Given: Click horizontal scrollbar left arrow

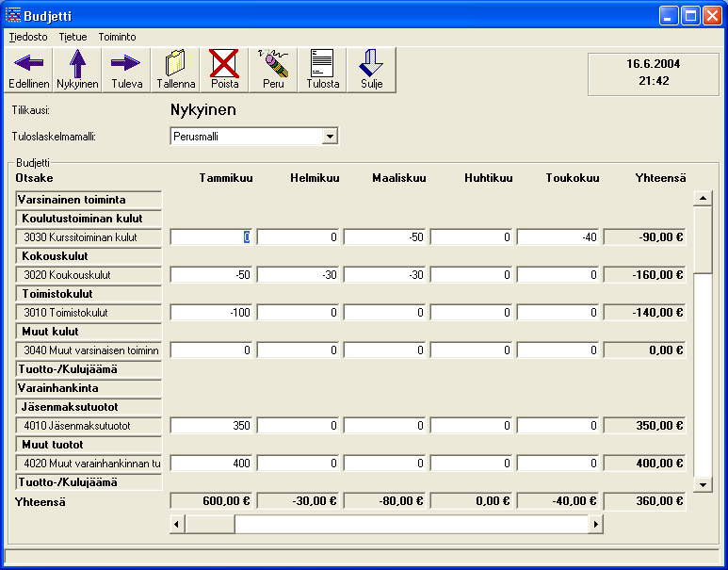Looking at the screenshot, I should (177, 525).
